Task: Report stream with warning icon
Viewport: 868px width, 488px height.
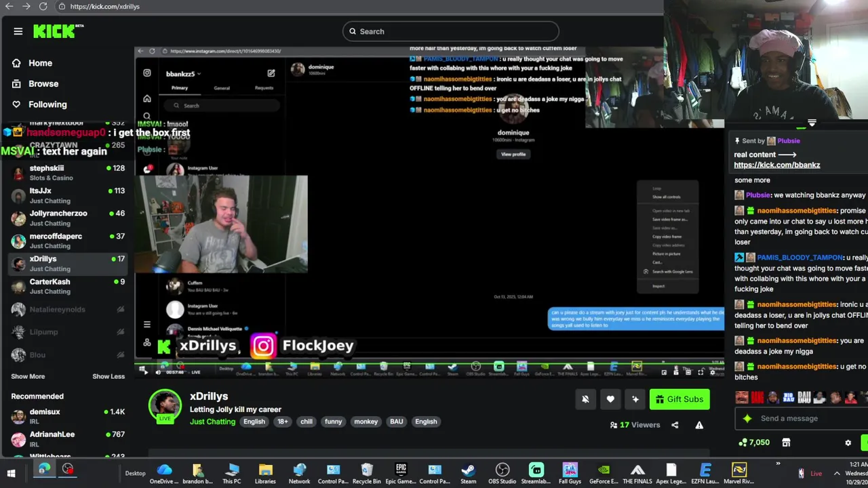Action: pos(699,425)
